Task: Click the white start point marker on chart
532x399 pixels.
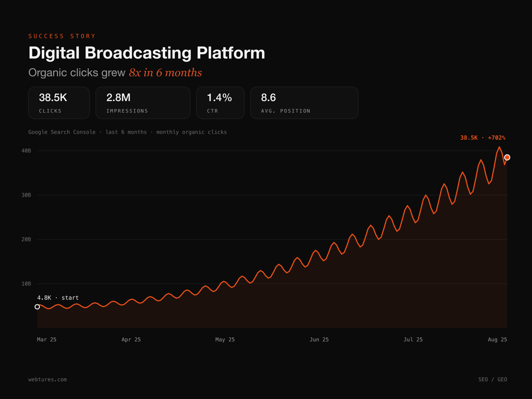Action: click(x=37, y=307)
